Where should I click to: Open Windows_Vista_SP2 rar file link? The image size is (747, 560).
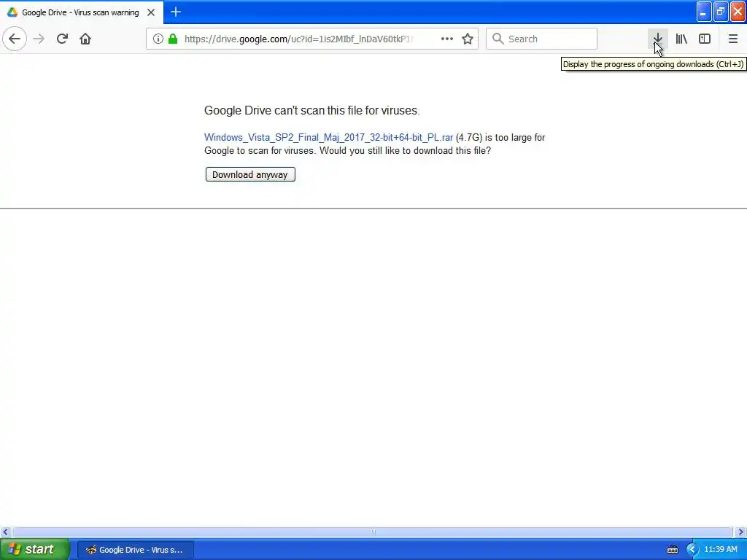click(x=328, y=137)
